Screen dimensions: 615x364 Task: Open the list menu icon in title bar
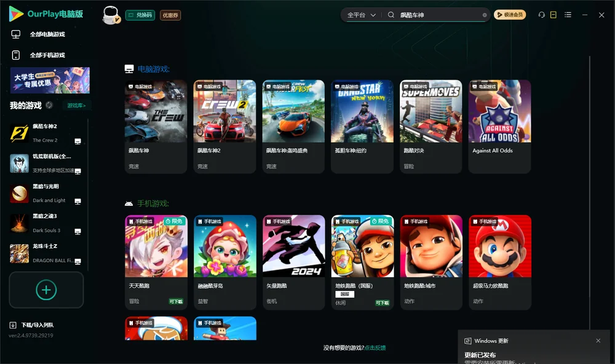(x=568, y=15)
